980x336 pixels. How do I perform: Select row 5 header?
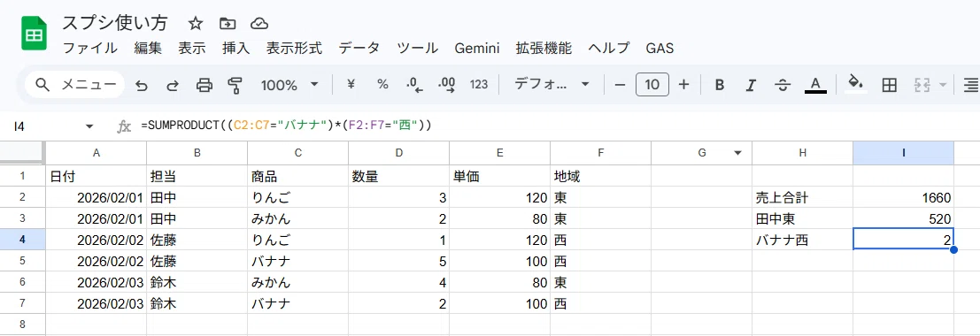pos(22,261)
